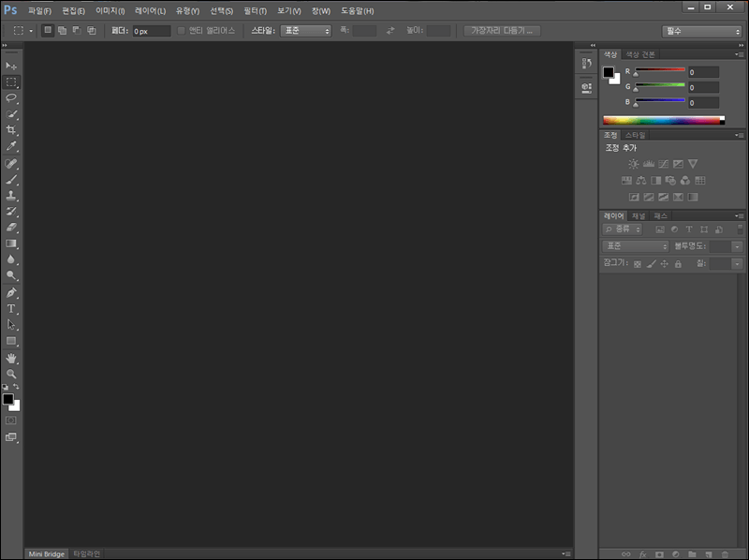Select the Hand tool
The height and width of the screenshot is (560, 749).
(11, 358)
